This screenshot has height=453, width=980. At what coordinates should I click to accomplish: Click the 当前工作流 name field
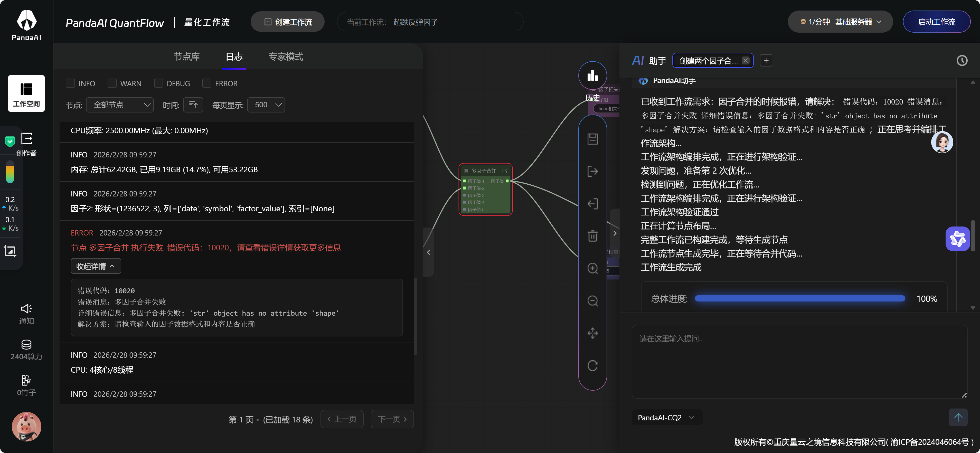point(430,22)
